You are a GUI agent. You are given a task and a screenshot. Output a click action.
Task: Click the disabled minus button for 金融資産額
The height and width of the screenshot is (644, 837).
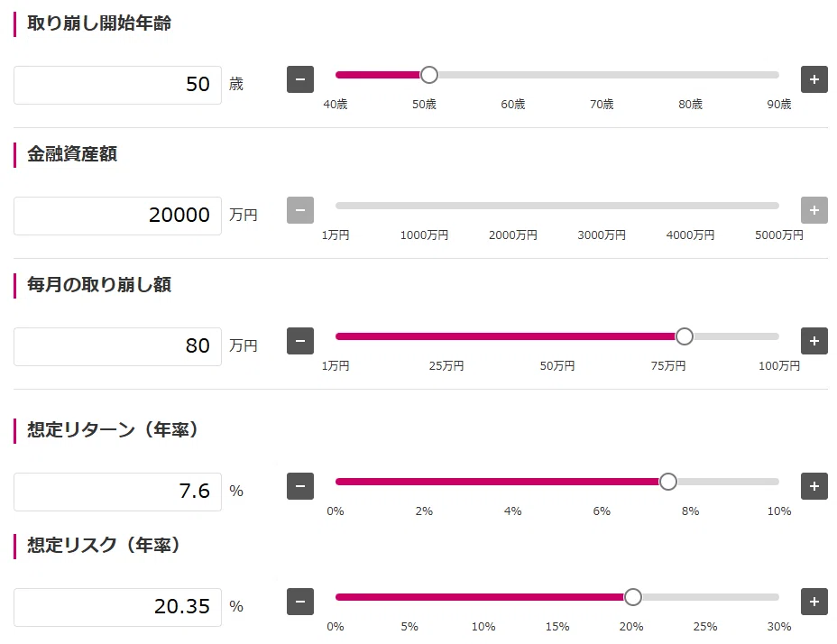tap(300, 210)
